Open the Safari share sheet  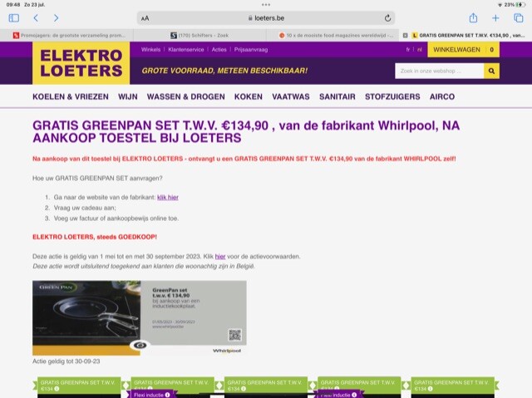tap(473, 17)
